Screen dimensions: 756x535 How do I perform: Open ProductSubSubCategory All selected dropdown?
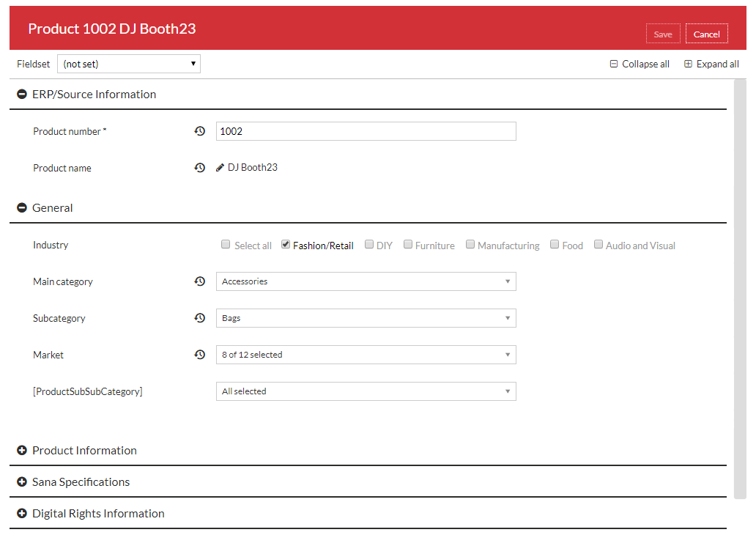[366, 391]
